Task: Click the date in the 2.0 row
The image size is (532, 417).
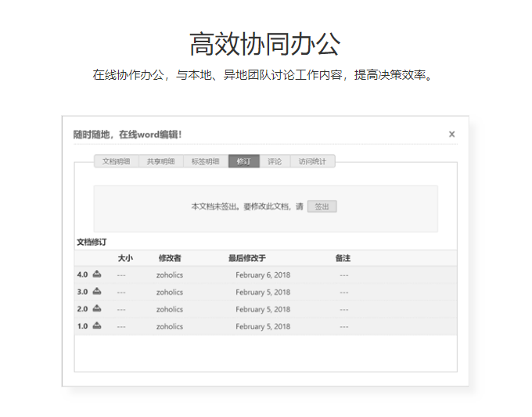Action: [x=263, y=310]
